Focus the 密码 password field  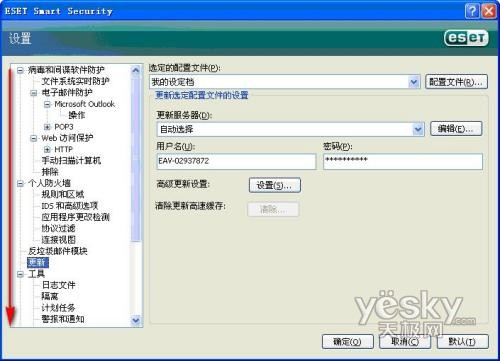click(403, 161)
